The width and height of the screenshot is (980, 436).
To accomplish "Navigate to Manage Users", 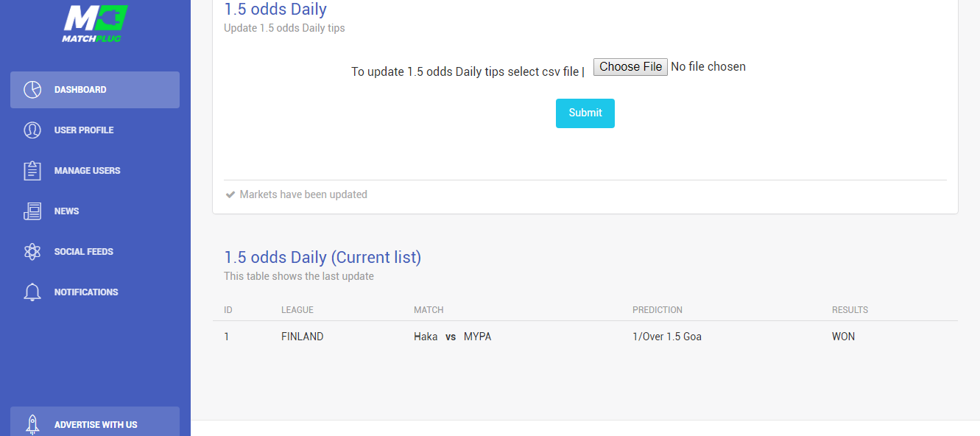I will [95, 171].
